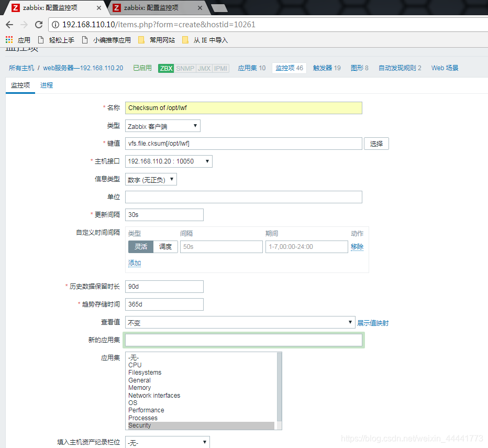The width and height of the screenshot is (488, 448).
Task: Open the 从 IE 中导入 bookmark folder
Action: tap(205, 40)
